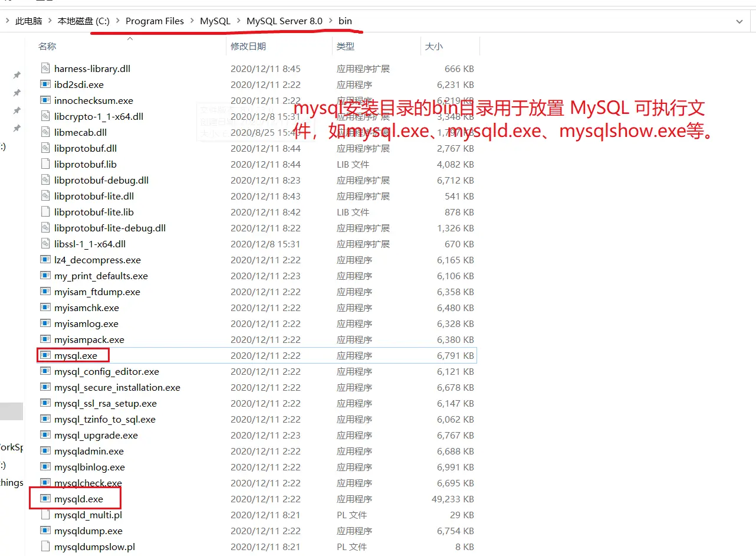Click the mysqld_multi.pl file icon
Image resolution: width=756 pixels, height=556 pixels.
click(x=45, y=515)
